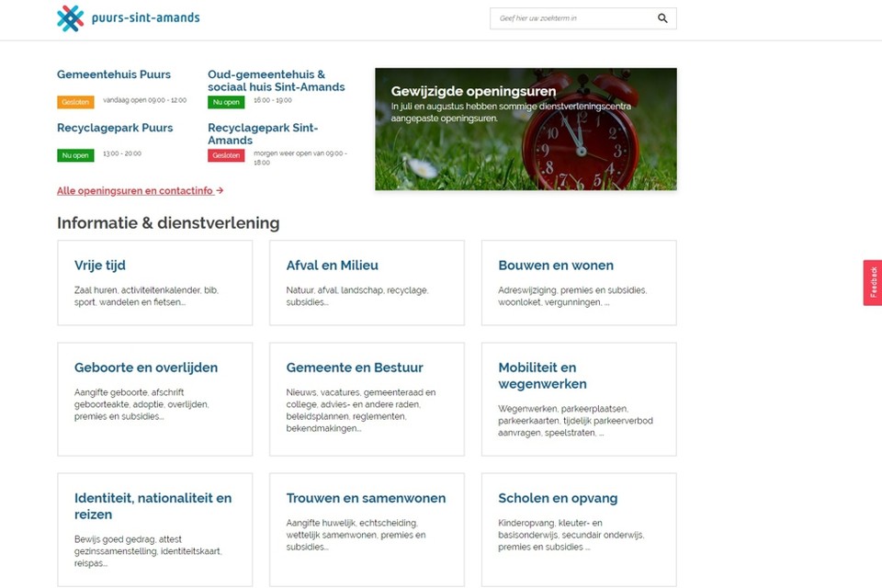Click 'vandaag open 09:00 - 12:00' text

144,100
